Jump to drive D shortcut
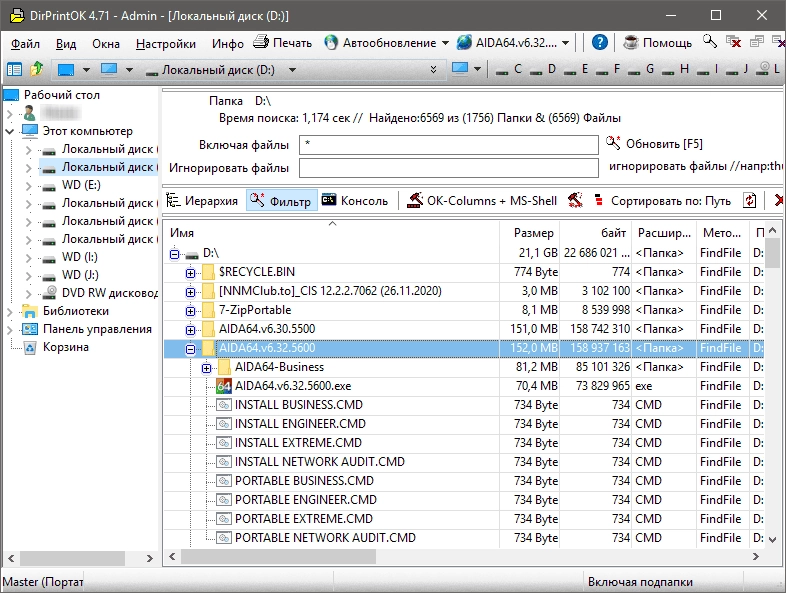 pos(543,69)
